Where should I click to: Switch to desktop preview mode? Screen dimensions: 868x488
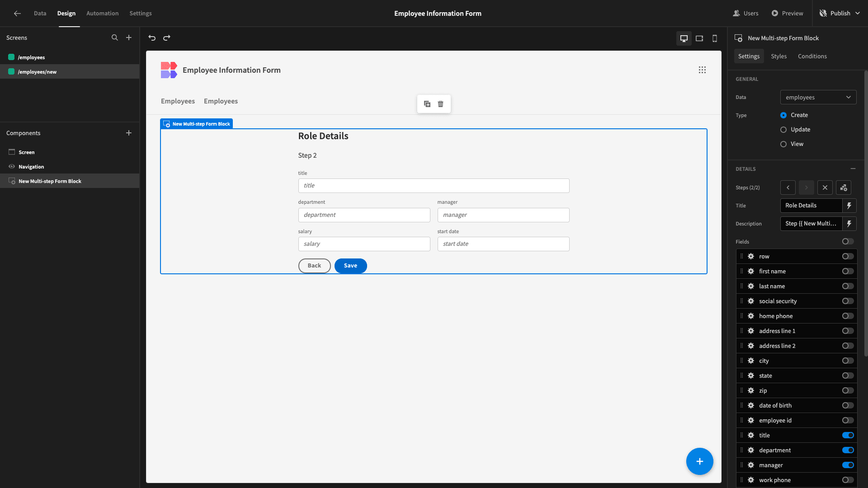pos(684,38)
